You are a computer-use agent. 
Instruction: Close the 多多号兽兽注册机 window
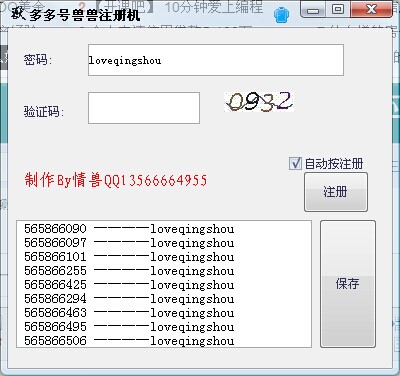[x=371, y=9]
